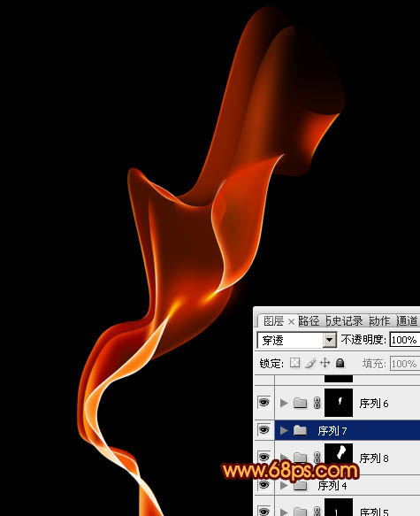Click folder icon of 序列 4 group
Viewport: 420px width, 516px height.
point(300,485)
